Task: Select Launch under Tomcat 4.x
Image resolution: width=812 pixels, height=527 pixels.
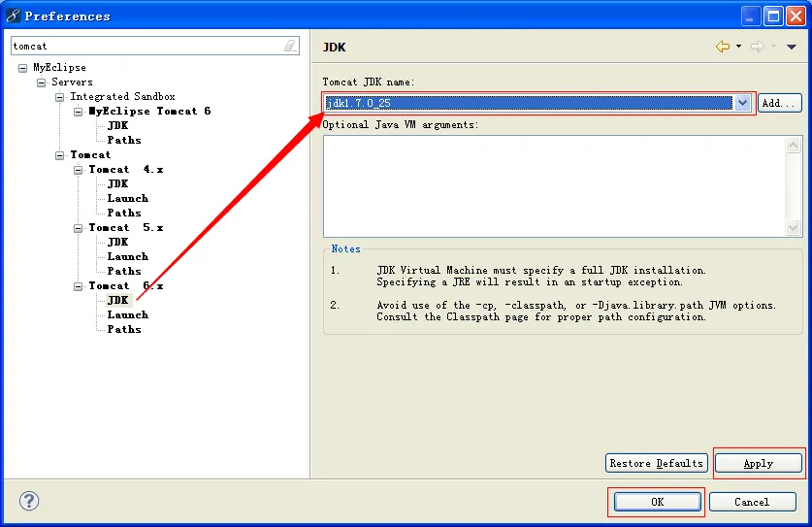Action: 127,198
